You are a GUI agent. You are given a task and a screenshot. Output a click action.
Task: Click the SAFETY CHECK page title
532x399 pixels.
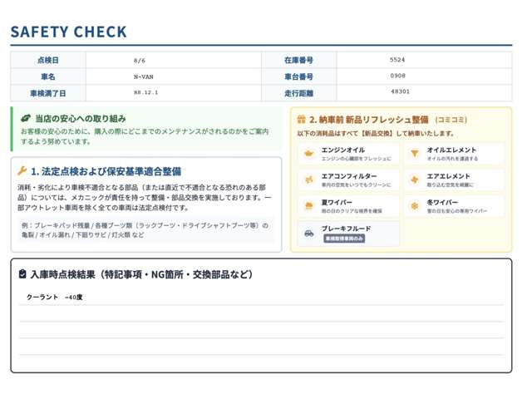[x=68, y=32]
